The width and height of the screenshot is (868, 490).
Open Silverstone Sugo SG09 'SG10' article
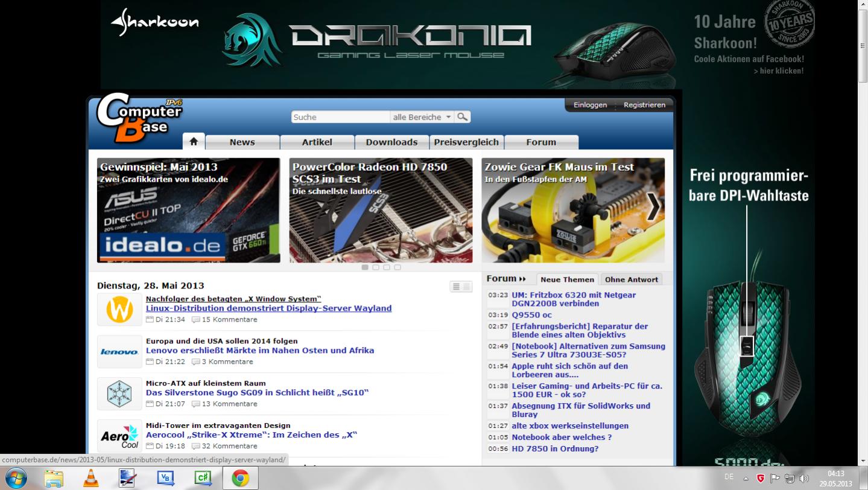pyautogui.click(x=257, y=392)
